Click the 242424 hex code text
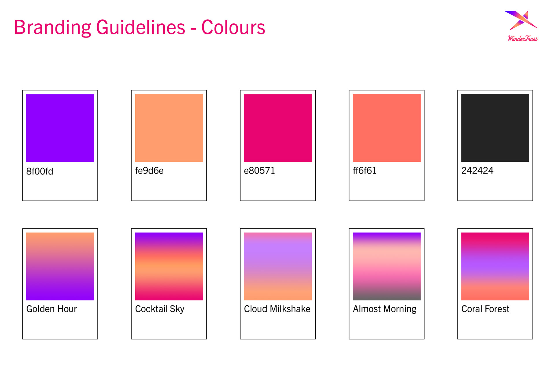This screenshot has height=392, width=555. point(477,171)
